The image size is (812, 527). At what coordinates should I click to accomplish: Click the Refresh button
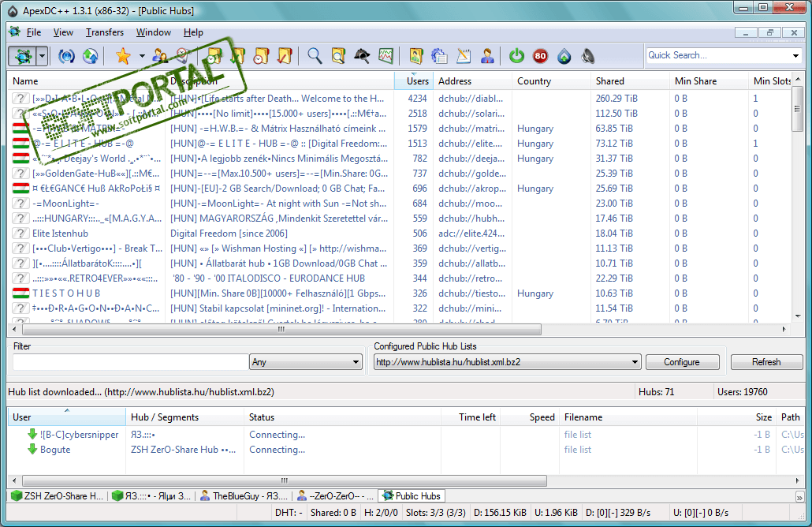(766, 362)
